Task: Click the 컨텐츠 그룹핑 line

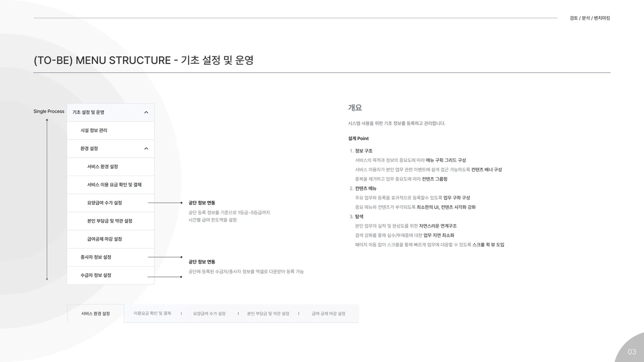Action: [401, 179]
